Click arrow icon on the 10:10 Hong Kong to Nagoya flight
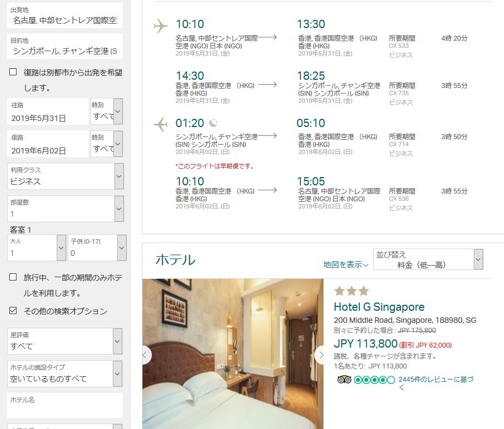The width and height of the screenshot is (504, 429). coord(267,190)
